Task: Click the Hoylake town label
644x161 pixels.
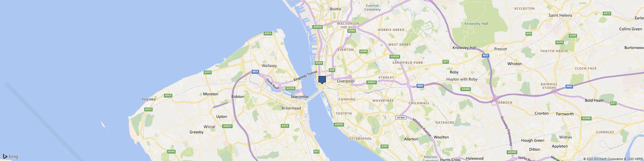Action: coord(149,99)
